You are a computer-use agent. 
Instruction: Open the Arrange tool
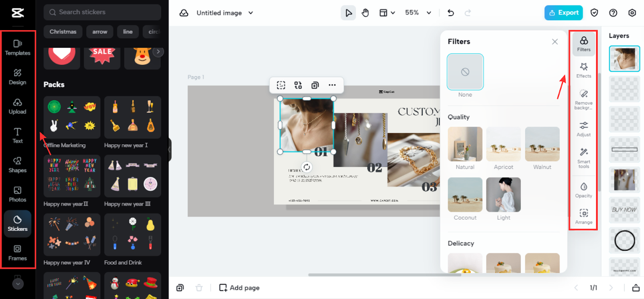(x=584, y=217)
